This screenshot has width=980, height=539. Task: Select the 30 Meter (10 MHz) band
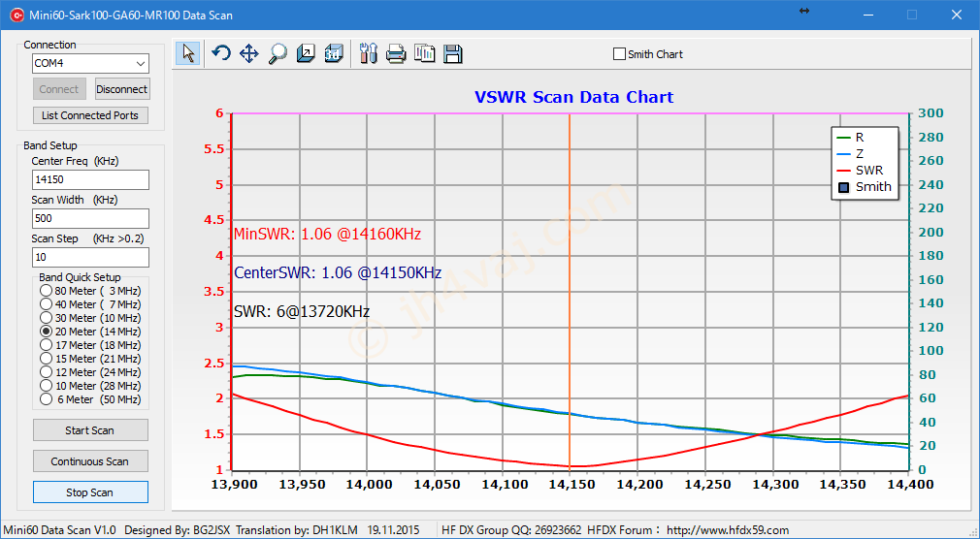46,318
